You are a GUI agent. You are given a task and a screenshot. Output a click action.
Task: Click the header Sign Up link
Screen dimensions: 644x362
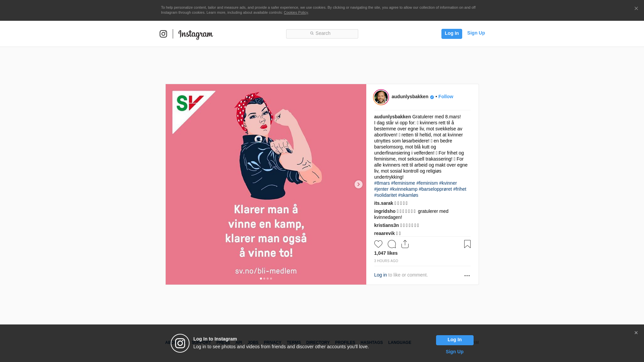476,33
